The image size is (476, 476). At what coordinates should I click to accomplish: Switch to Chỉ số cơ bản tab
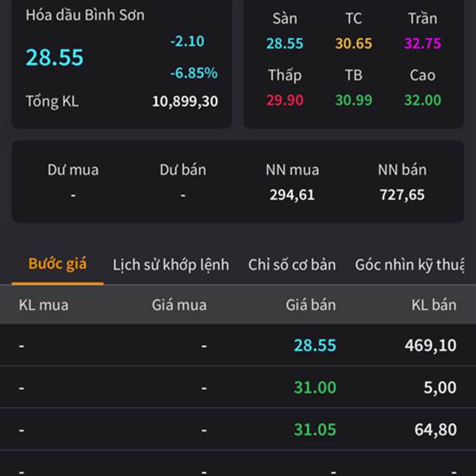pos(292,265)
